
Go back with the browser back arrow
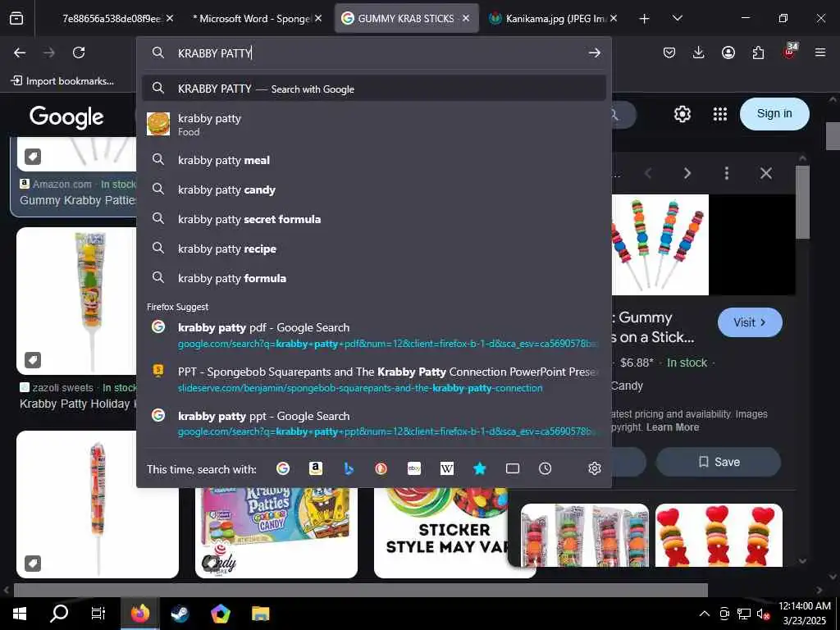click(20, 52)
